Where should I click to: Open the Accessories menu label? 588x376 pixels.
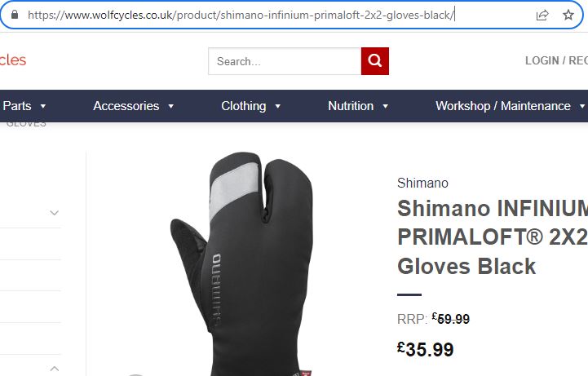(x=126, y=106)
